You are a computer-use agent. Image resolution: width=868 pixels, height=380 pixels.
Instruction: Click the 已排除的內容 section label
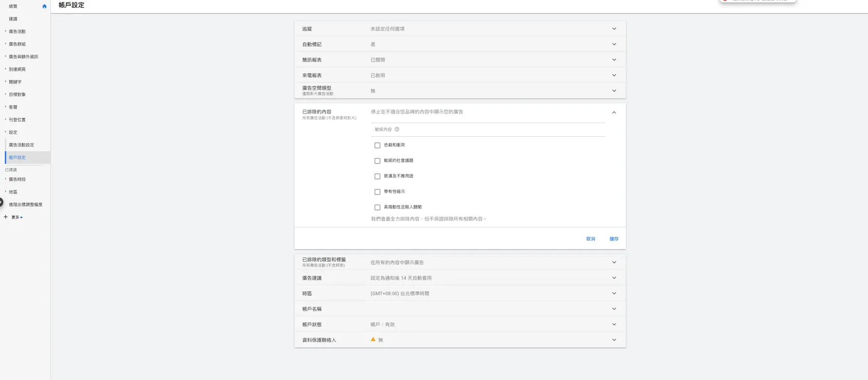coord(316,112)
